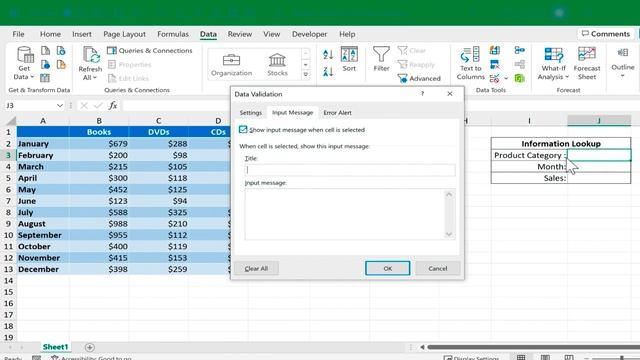Open the Sort dialog

349,60
